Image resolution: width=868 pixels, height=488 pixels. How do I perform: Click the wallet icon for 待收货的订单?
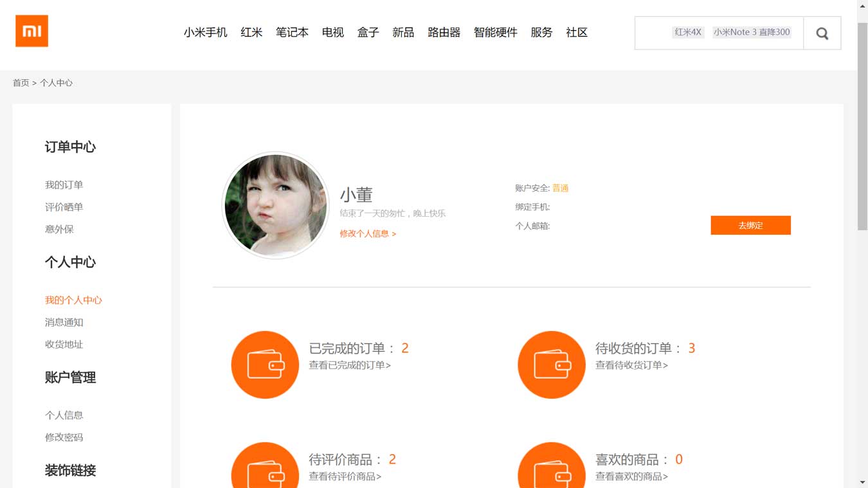[x=551, y=365]
